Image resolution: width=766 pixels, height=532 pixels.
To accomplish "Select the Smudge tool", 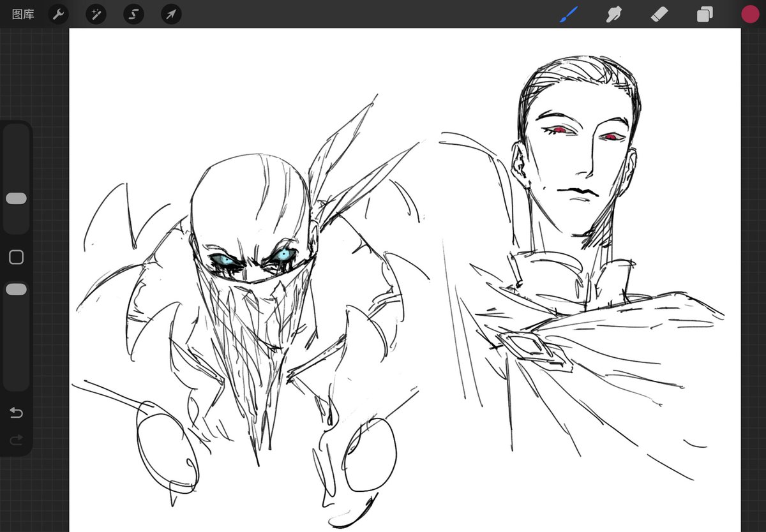I will pos(613,14).
